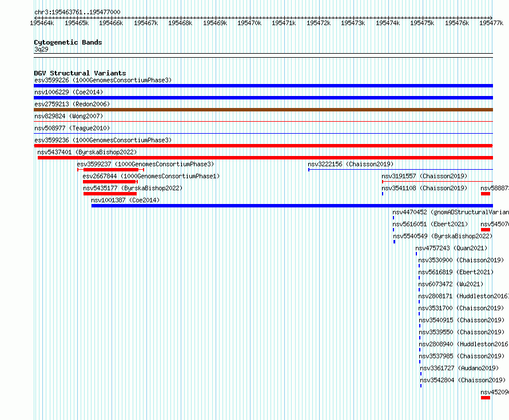Click the 195470k ruler tick label
The height and width of the screenshot is (420, 509).
pyautogui.click(x=249, y=23)
